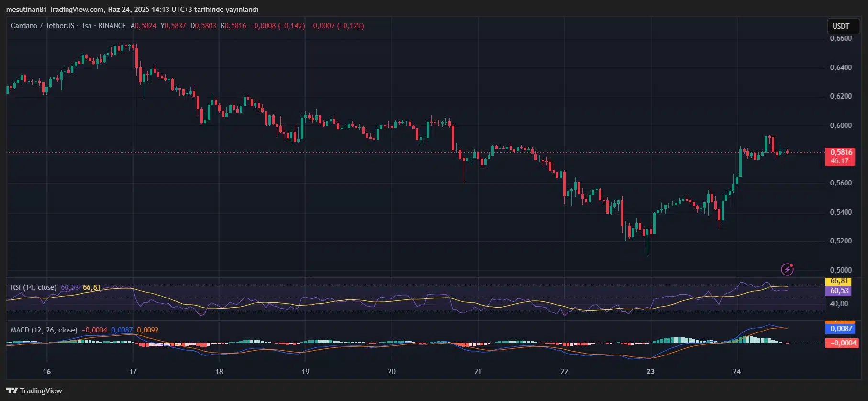This screenshot has width=868, height=401.
Task: Click date 24 on the time axis
Action: pos(737,372)
